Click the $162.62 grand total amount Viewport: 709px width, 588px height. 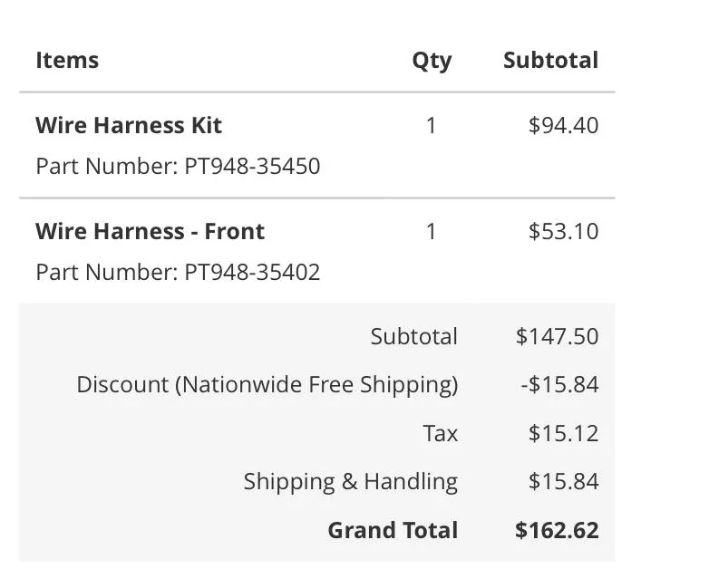click(x=557, y=530)
